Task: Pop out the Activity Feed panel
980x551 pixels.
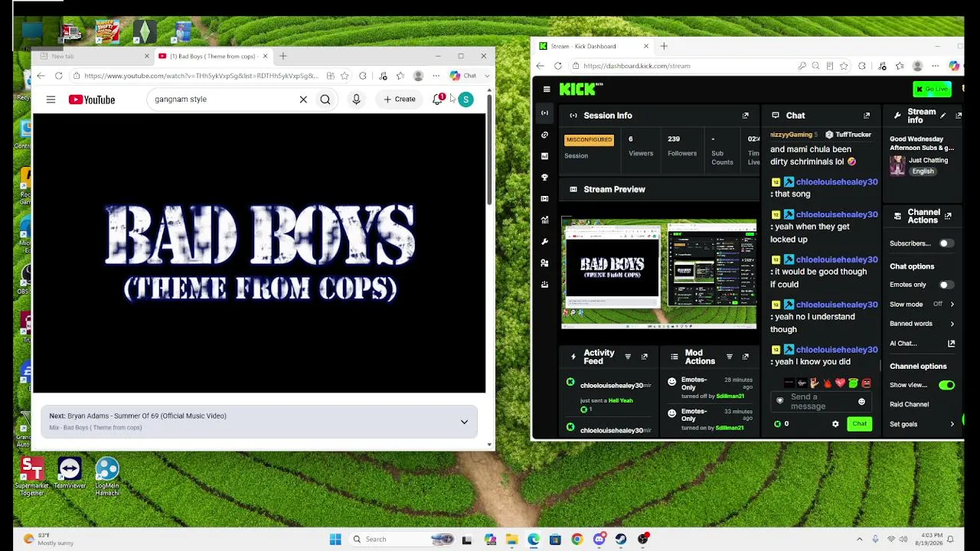Action: point(644,357)
